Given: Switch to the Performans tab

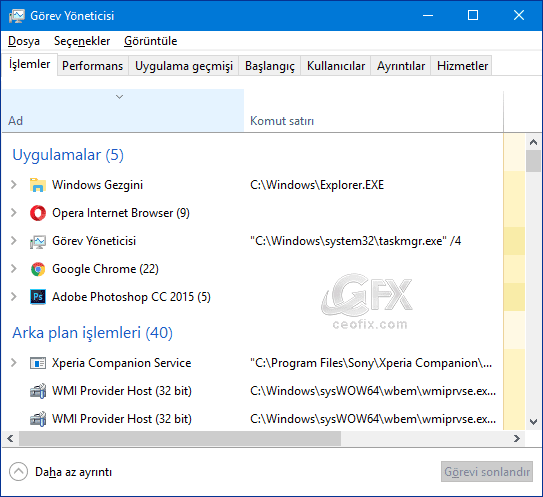Looking at the screenshot, I should pyautogui.click(x=92, y=66).
